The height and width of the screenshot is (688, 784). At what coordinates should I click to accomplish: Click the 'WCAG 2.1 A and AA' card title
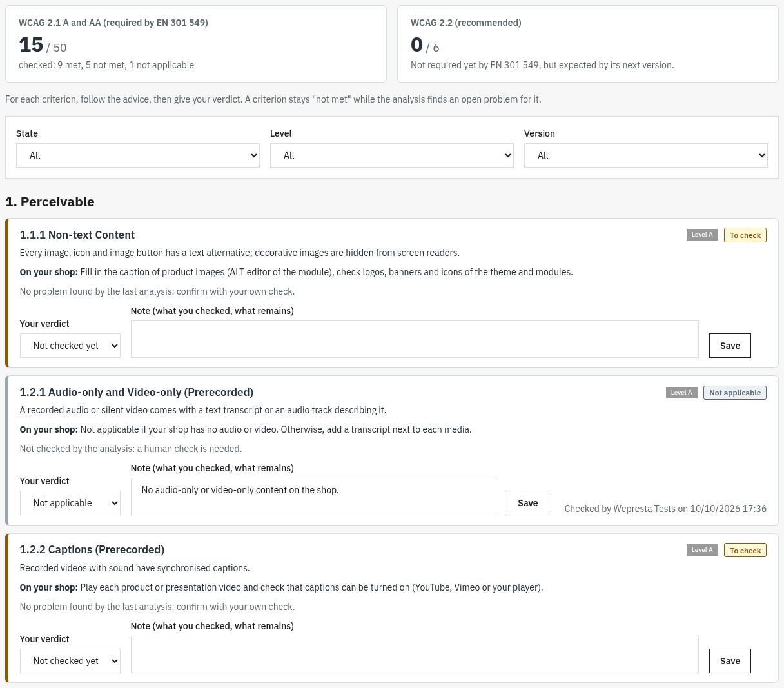pos(113,23)
